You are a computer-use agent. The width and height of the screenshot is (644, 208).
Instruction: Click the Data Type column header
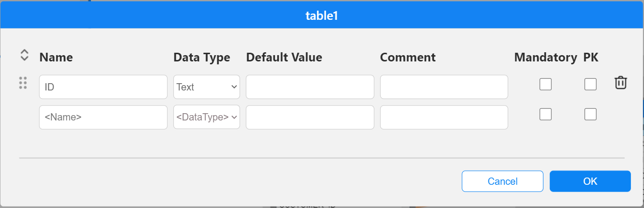point(201,57)
